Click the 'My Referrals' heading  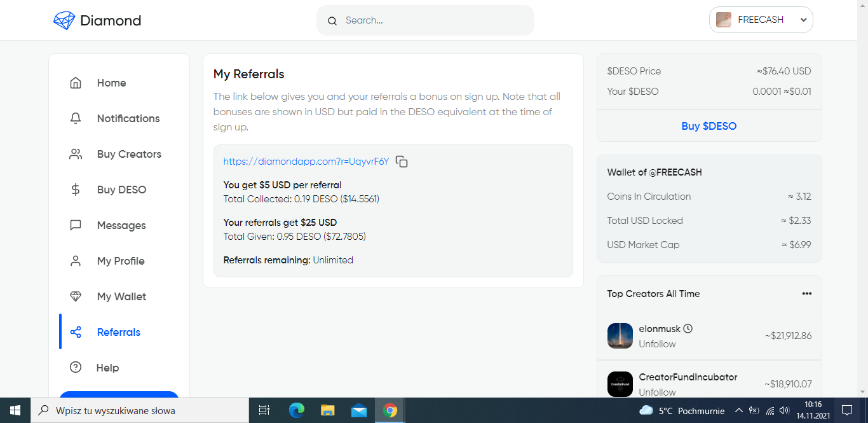coord(248,74)
